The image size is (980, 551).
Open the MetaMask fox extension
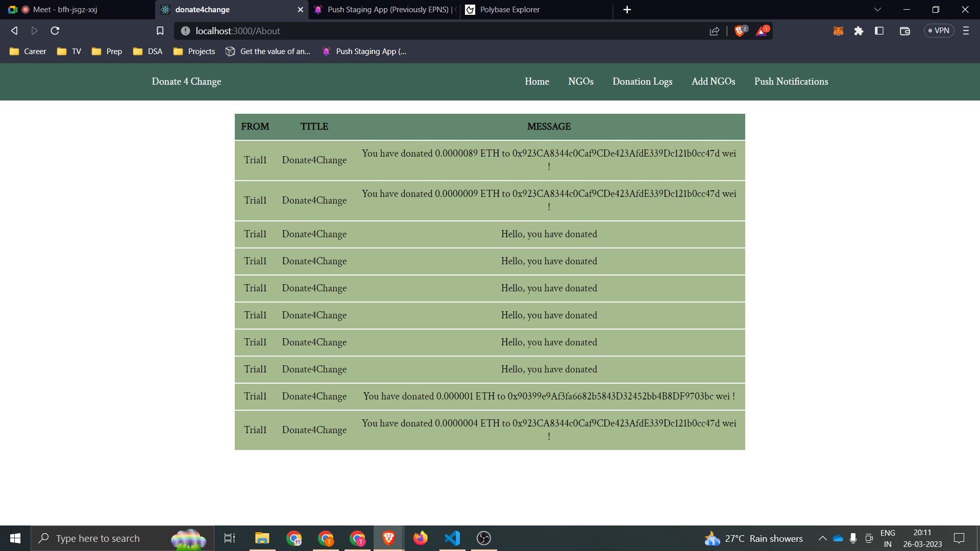838,31
